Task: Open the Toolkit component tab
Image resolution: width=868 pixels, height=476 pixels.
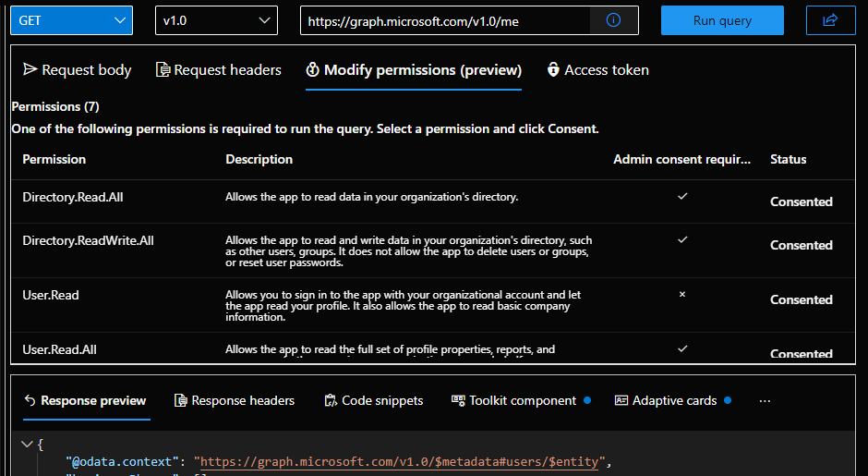Action: [521, 400]
